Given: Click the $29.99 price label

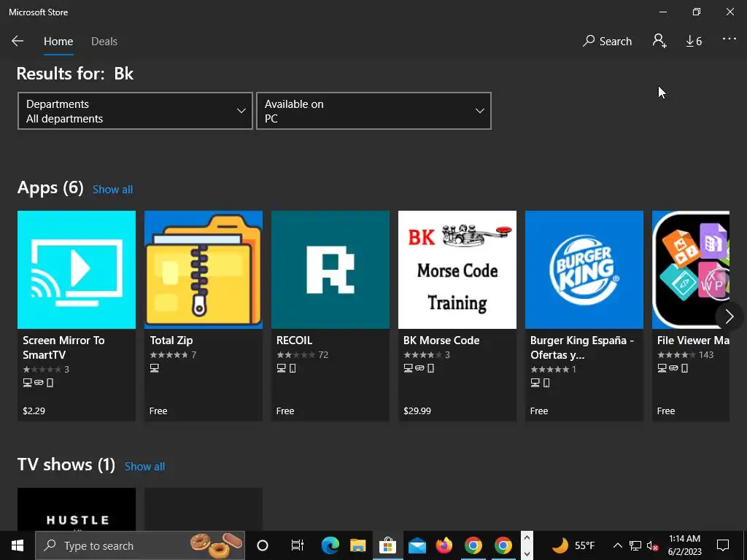Looking at the screenshot, I should tap(417, 411).
